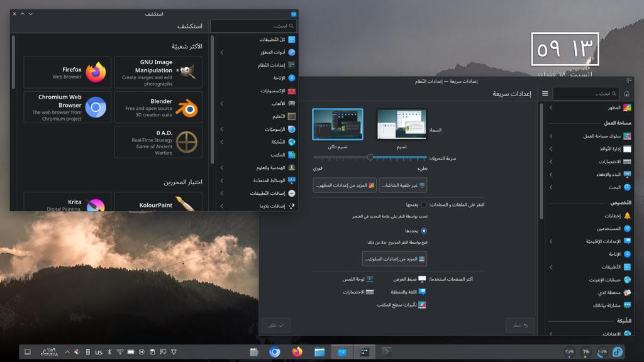Open the volume tray icon
The width and height of the screenshot is (644, 362).
pyautogui.click(x=77, y=352)
